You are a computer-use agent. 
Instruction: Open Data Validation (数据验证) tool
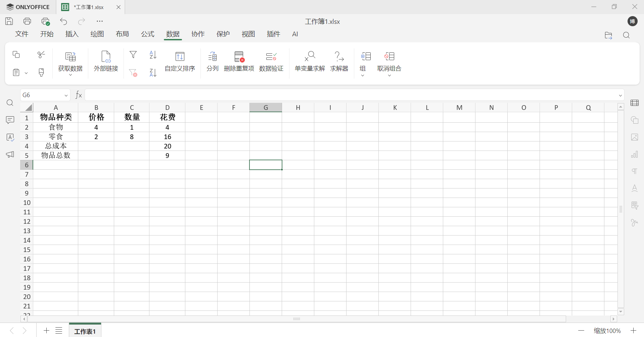click(271, 57)
